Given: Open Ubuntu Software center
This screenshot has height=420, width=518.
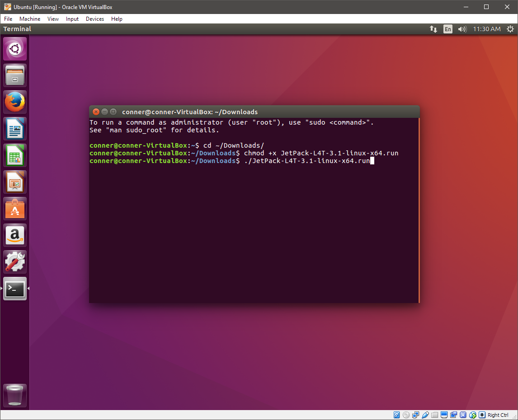Looking at the screenshot, I should [x=15, y=209].
